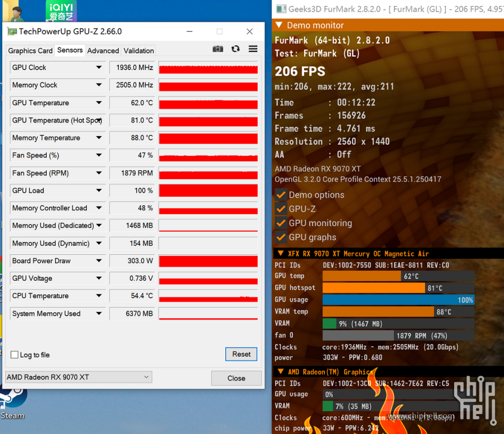Collapse the AMD Radeon(TM) Graphics section
Viewport: 504px width, 434px height.
[x=281, y=372]
